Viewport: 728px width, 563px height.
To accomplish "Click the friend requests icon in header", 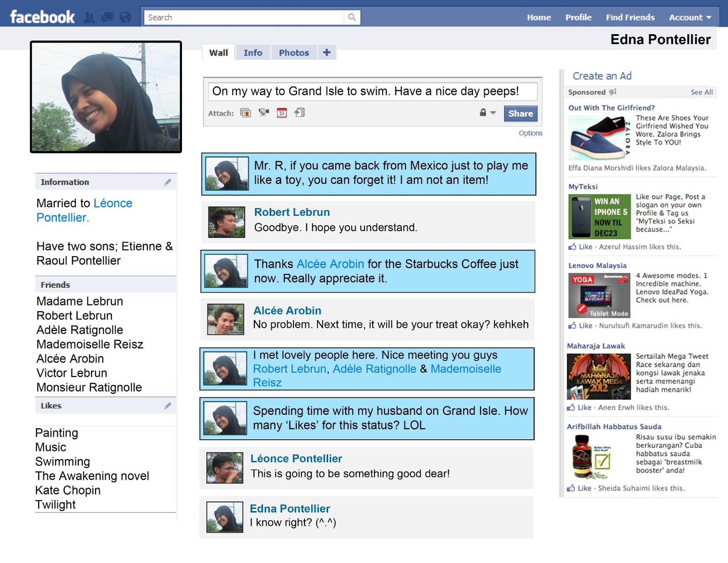I will 90,18.
